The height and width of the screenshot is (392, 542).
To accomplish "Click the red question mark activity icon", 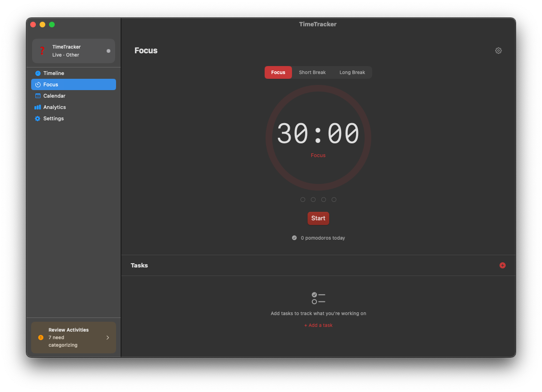I will (x=42, y=51).
